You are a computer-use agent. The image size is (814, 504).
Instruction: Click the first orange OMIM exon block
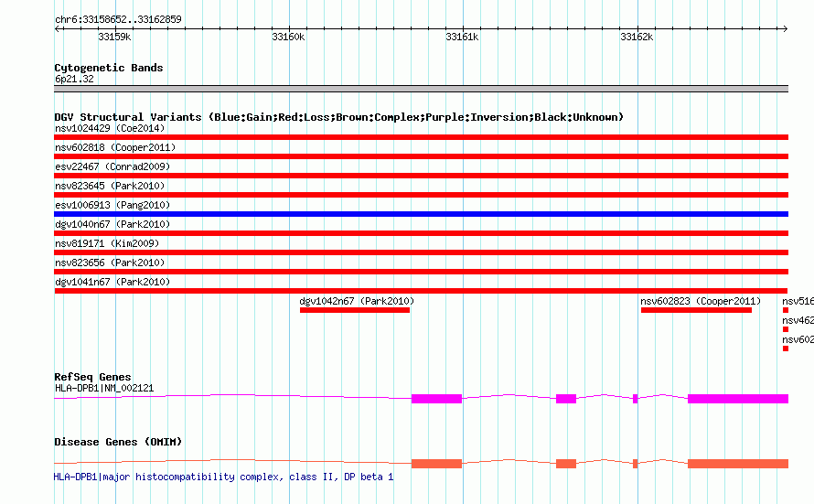point(436,464)
